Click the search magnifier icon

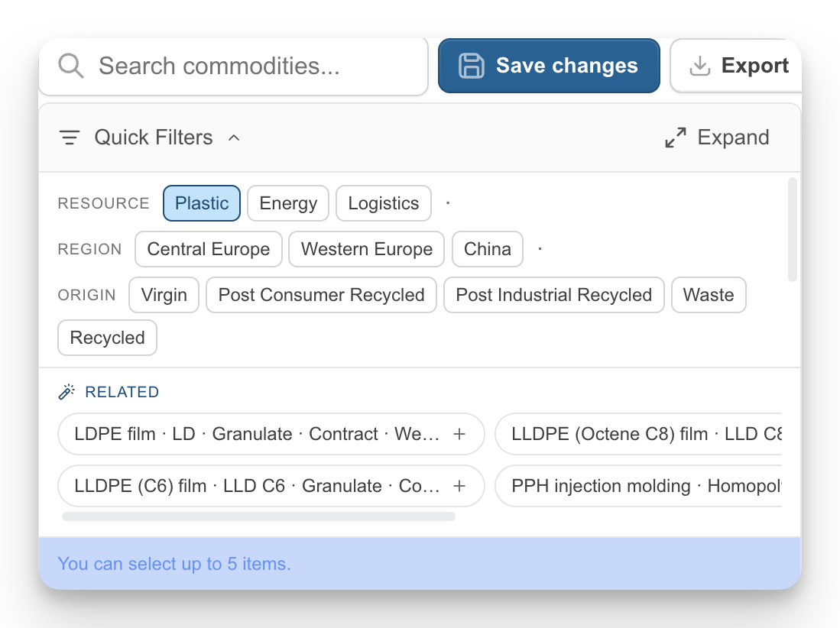coord(71,66)
